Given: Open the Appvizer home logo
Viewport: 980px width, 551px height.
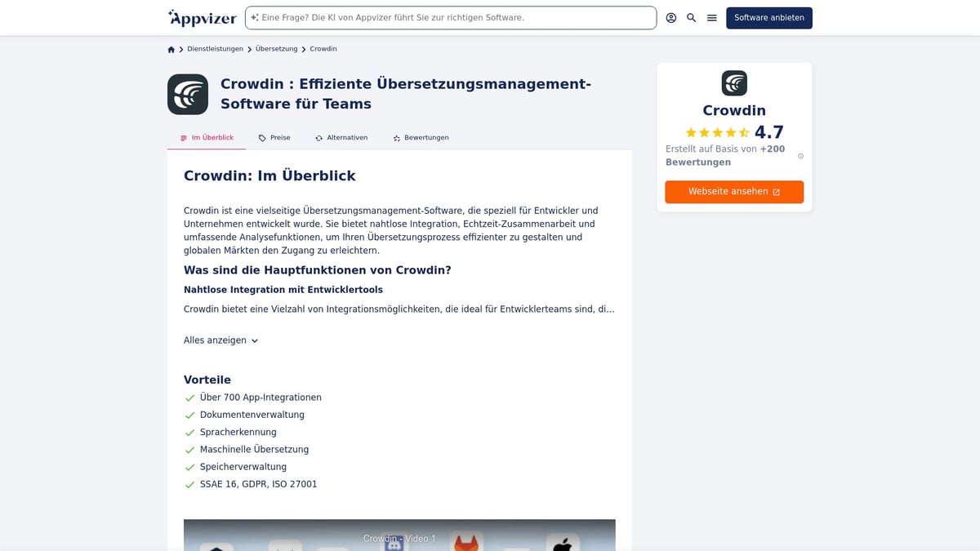Looking at the screenshot, I should [x=202, y=17].
